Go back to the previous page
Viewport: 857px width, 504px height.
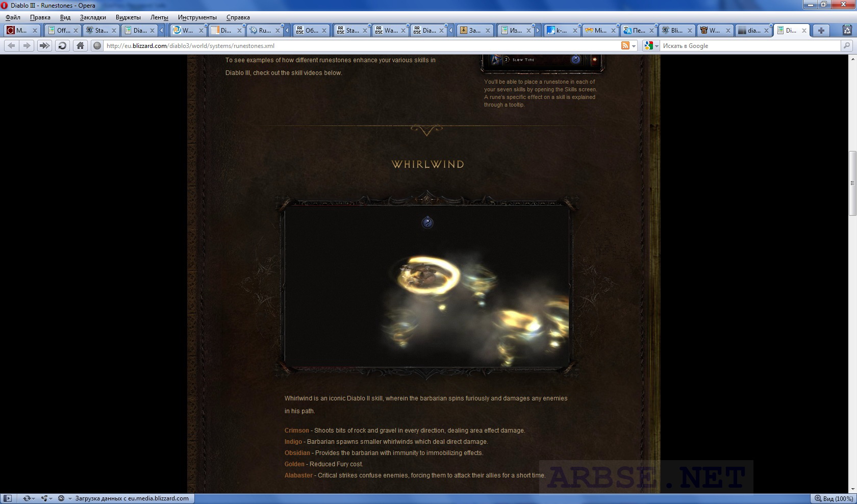[x=11, y=45]
